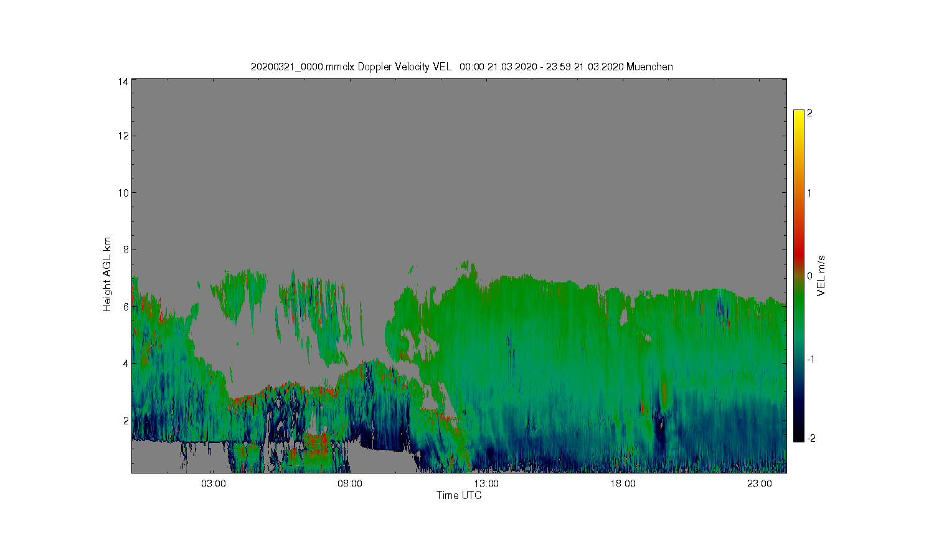
Task: Click the colorbar label -1
Action: pyautogui.click(x=811, y=360)
